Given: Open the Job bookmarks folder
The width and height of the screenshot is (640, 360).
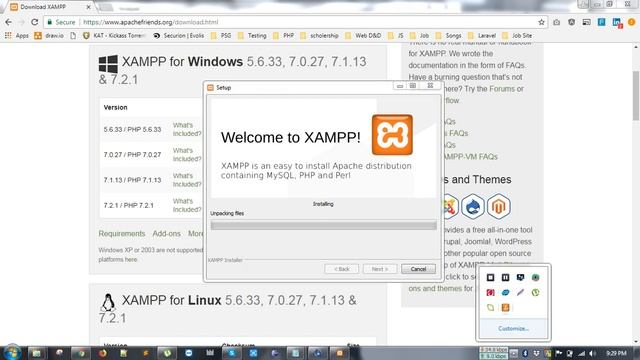Looking at the screenshot, I should (x=420, y=36).
